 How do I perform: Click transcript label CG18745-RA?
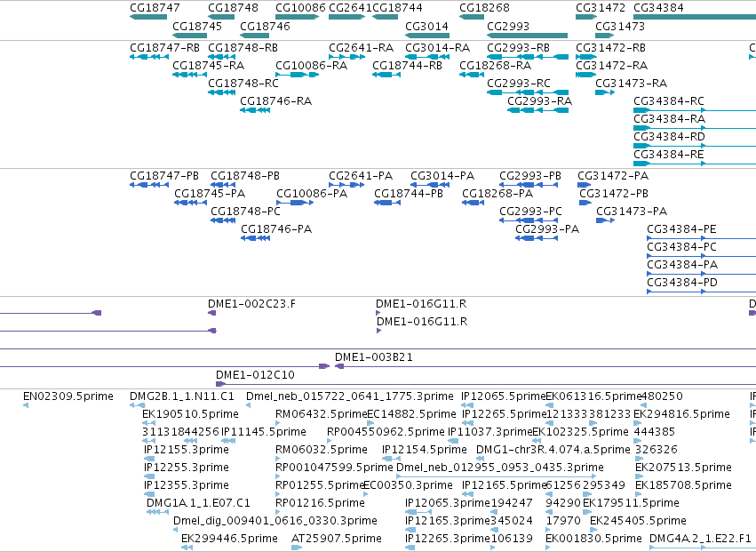(x=208, y=66)
